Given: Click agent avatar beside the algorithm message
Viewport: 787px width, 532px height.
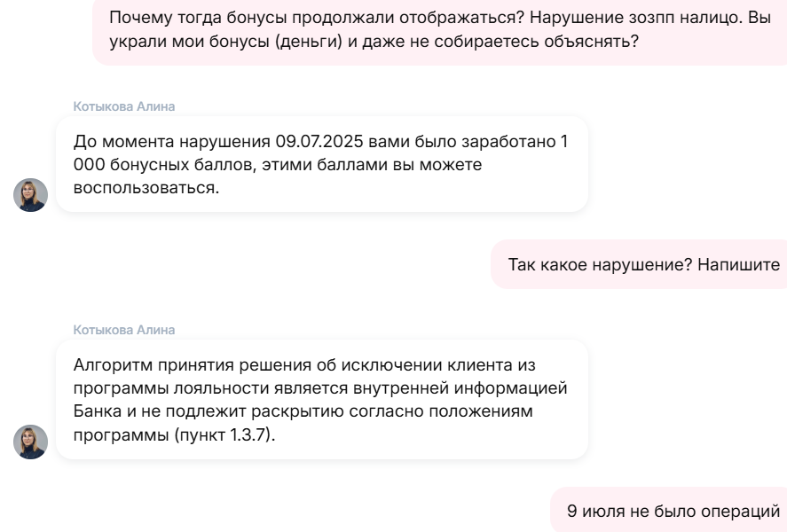Looking at the screenshot, I should 30,442.
